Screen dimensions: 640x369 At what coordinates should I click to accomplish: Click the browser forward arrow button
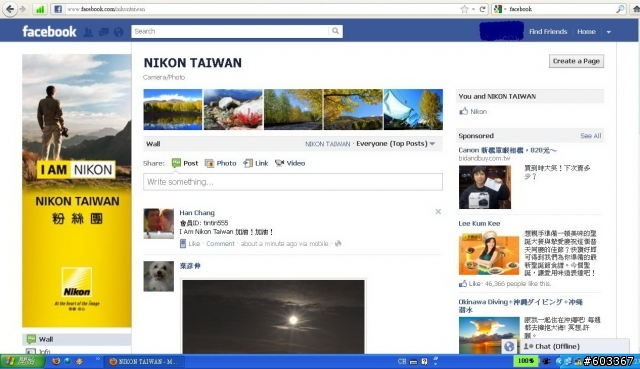point(23,9)
